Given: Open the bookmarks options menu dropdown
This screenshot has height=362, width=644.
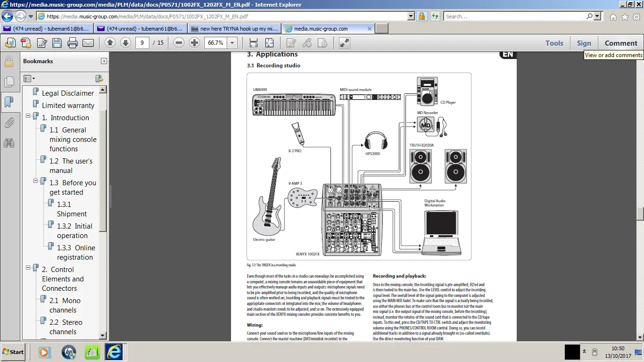Looking at the screenshot, I should pyautogui.click(x=29, y=79).
